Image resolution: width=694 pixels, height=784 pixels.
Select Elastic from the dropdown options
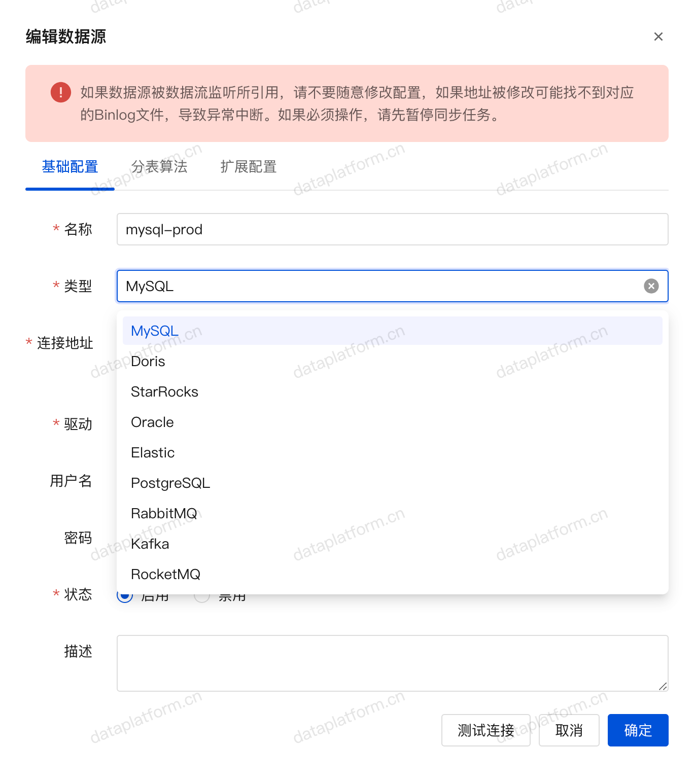click(x=153, y=452)
